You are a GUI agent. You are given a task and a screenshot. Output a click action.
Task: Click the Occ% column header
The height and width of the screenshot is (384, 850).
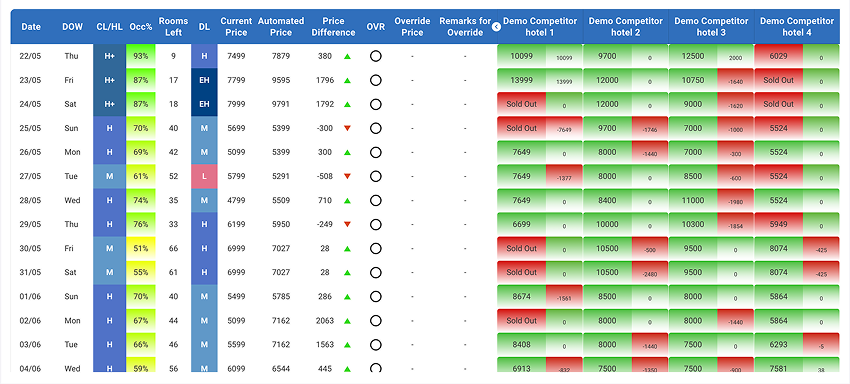[141, 27]
